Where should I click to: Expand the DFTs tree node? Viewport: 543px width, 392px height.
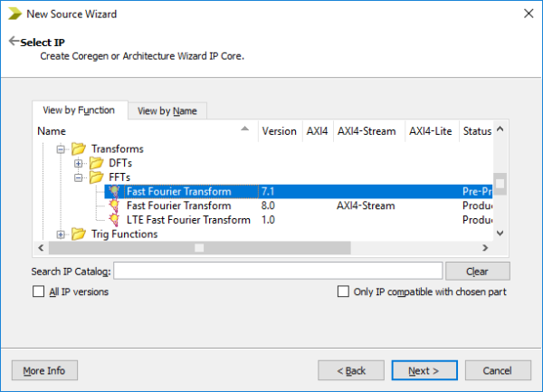click(79, 163)
